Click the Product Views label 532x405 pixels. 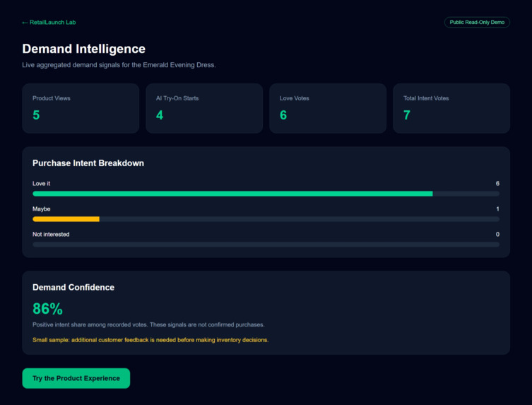(52, 98)
